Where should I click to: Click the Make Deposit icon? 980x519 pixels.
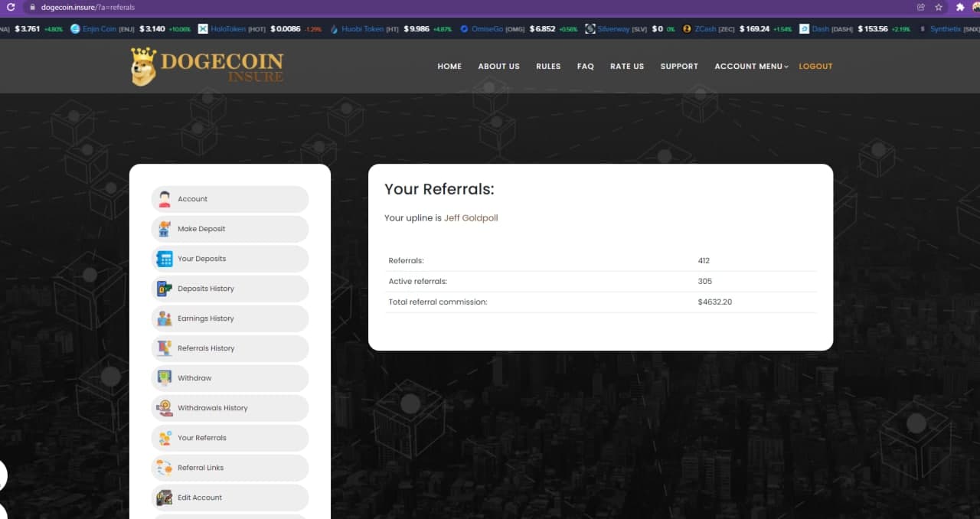165,229
